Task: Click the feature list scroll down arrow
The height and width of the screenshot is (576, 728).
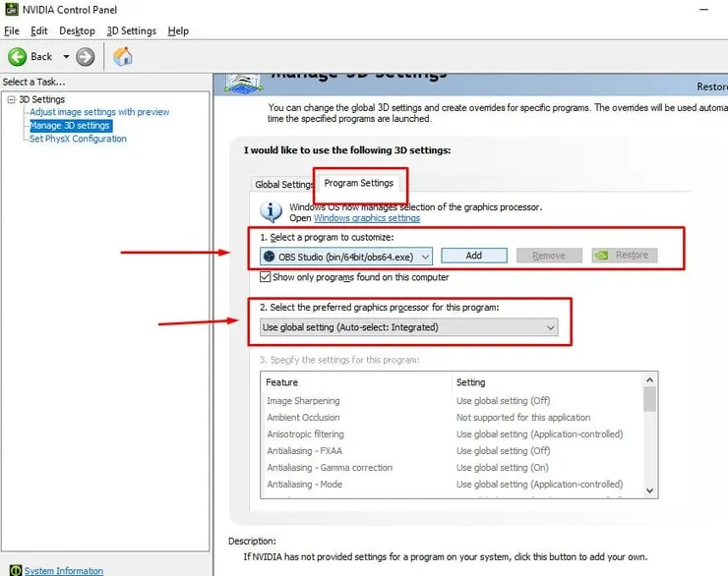Action: (x=650, y=490)
